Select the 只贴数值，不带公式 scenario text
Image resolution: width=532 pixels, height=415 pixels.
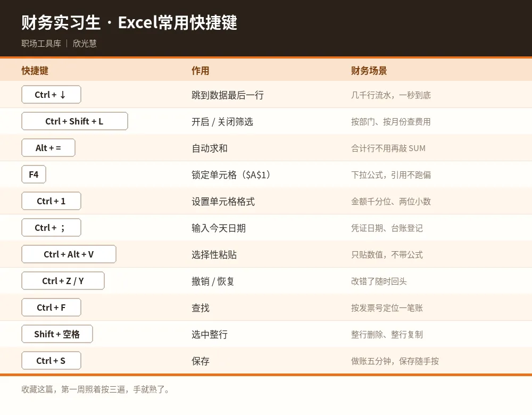pyautogui.click(x=387, y=254)
